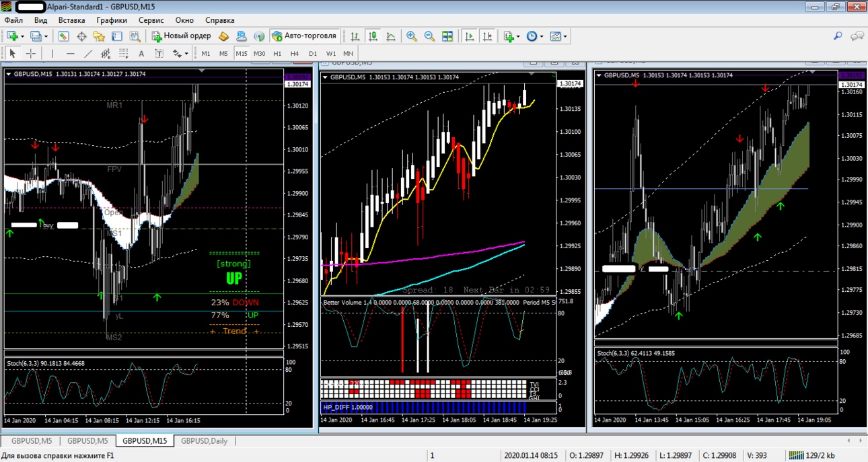Viewport: 868px width, 462px height.
Task: Expand the templates dropdown arrow
Action: (565, 36)
